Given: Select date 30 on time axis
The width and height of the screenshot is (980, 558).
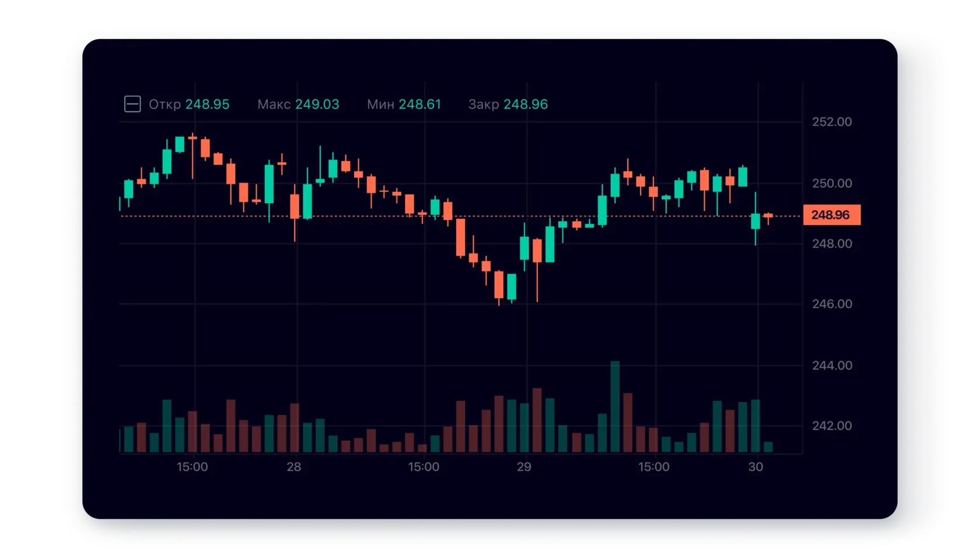Looking at the screenshot, I should (755, 467).
